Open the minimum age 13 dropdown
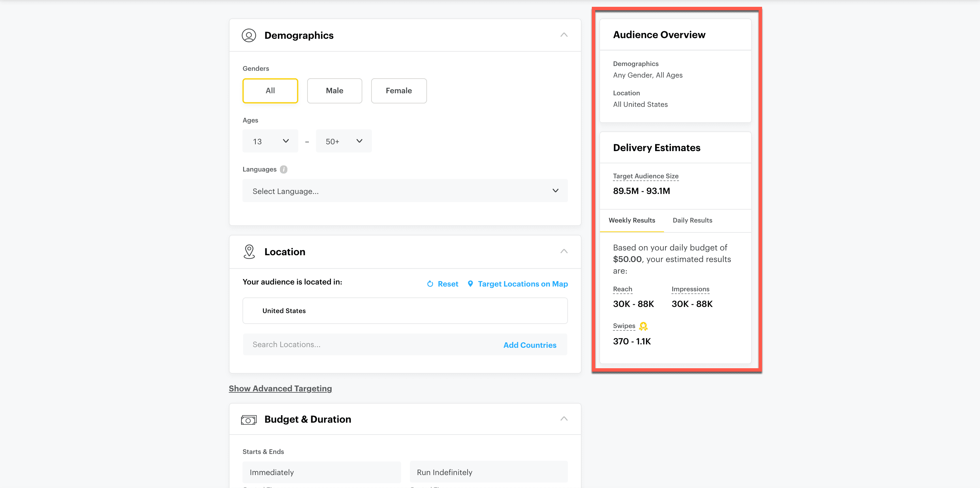This screenshot has height=488, width=980. pos(270,141)
